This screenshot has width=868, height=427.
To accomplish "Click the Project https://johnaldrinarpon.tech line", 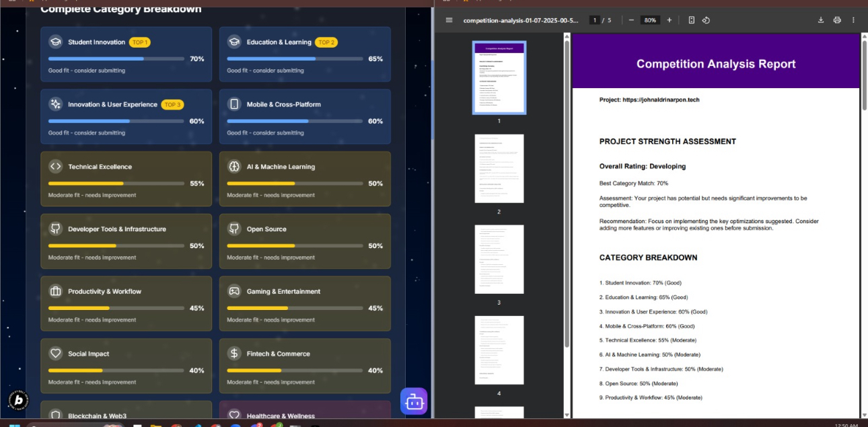I will [649, 100].
